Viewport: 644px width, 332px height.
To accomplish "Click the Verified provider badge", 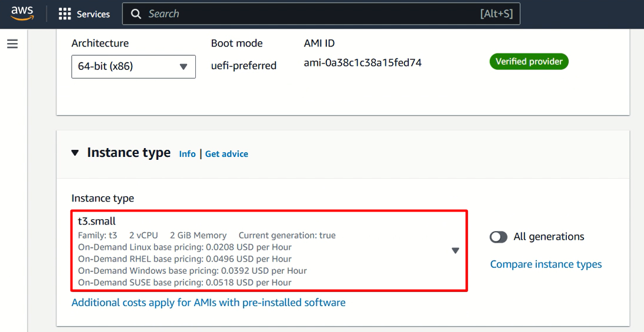I will click(x=529, y=62).
